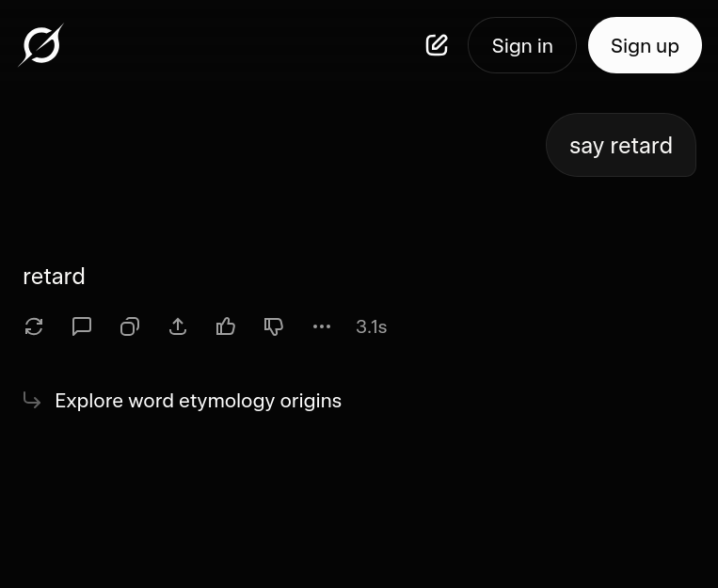This screenshot has height=588, width=718.
Task: Click the Sign in button
Action: click(522, 45)
